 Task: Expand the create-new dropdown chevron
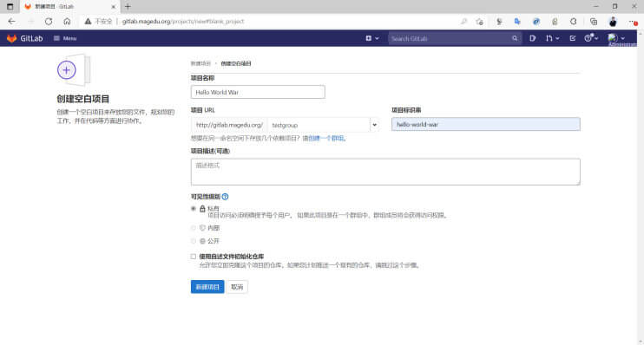point(377,38)
